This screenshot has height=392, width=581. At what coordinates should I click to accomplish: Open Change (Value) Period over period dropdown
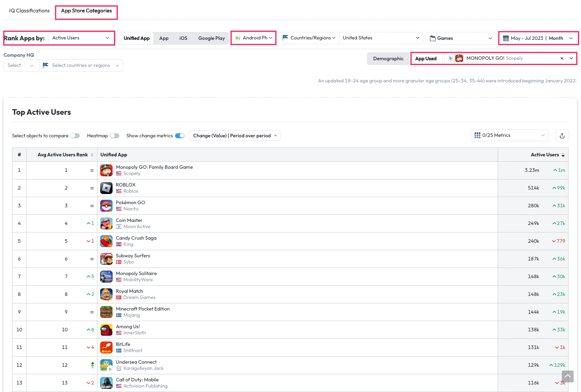pyautogui.click(x=235, y=136)
